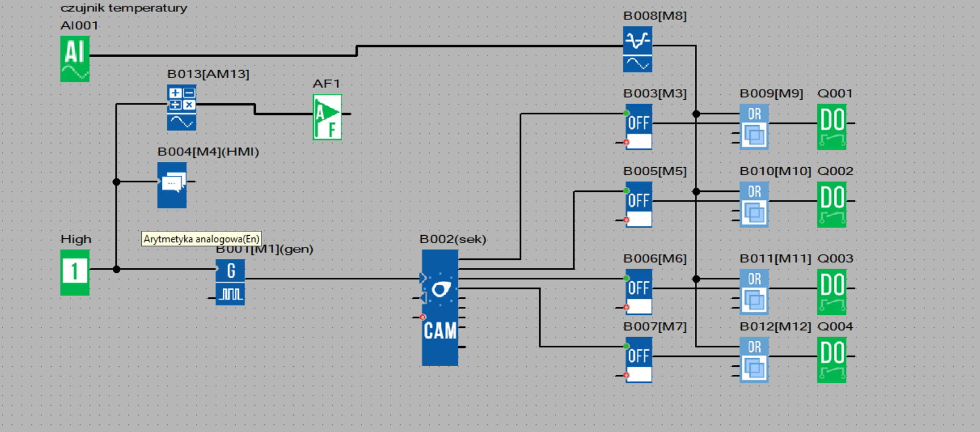Viewport: 980px width, 432px height.
Task: Click the Q003 label text
Action: coord(835,258)
